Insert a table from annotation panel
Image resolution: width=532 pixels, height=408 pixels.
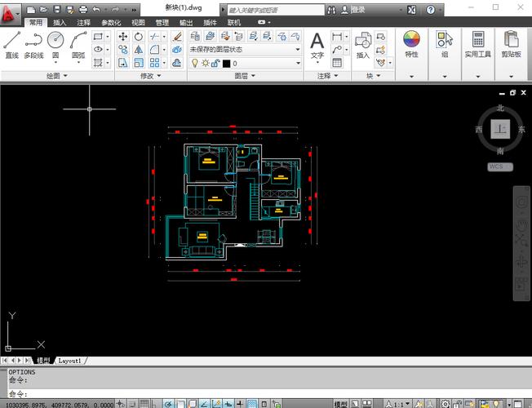[337, 63]
